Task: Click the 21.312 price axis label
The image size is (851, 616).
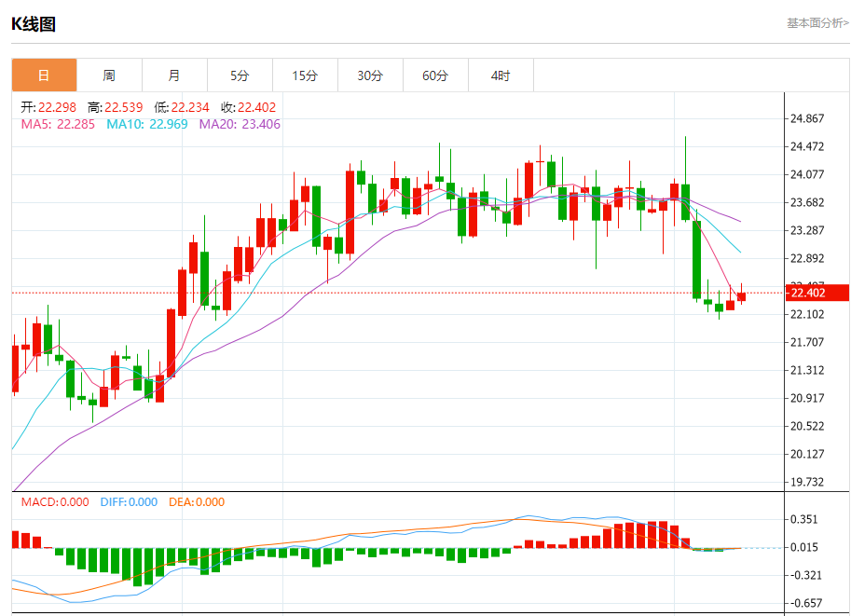Action: click(807, 370)
